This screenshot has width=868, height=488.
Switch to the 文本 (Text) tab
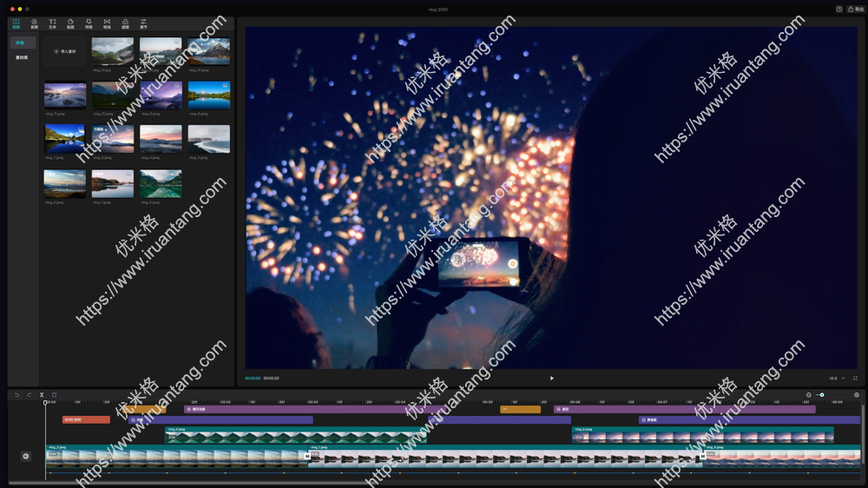pyautogui.click(x=52, y=23)
